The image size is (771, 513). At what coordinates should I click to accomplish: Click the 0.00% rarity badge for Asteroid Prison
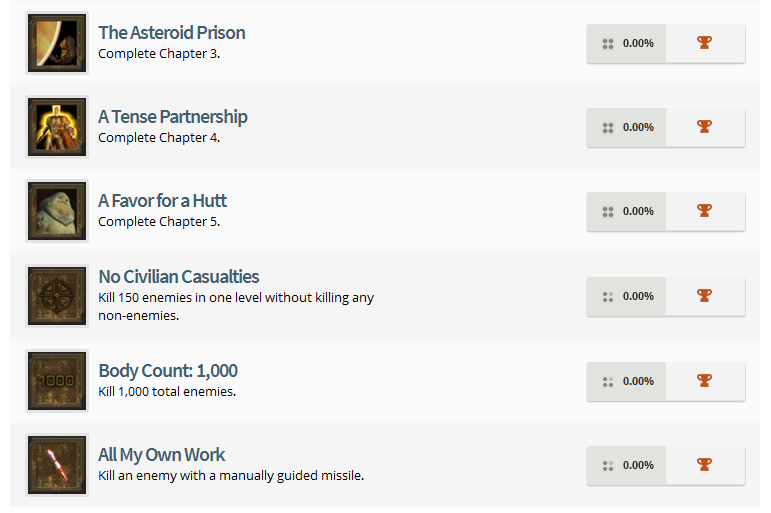[627, 43]
